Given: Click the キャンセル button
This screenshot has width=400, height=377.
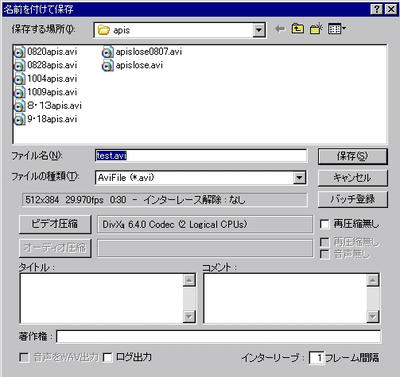Looking at the screenshot, I should click(353, 178).
